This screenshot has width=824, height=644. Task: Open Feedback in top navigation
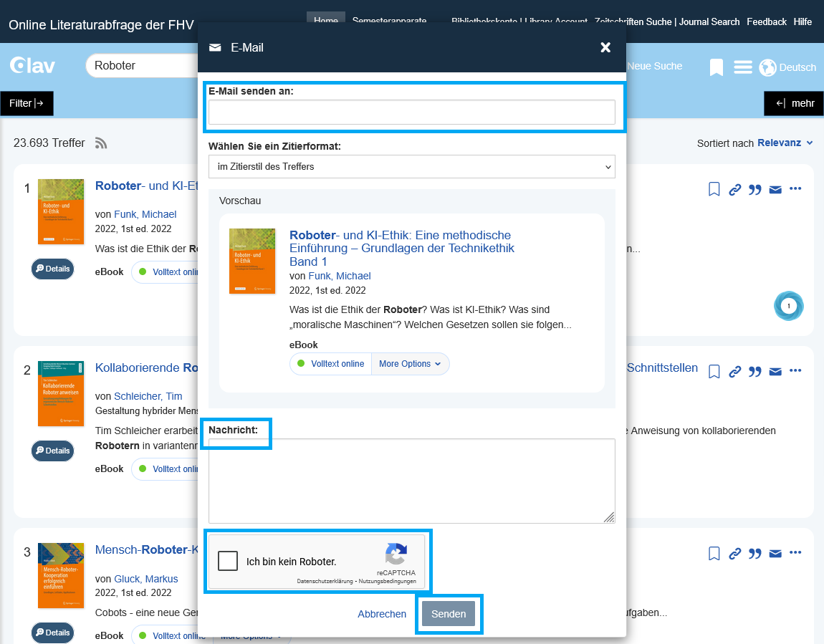point(766,21)
